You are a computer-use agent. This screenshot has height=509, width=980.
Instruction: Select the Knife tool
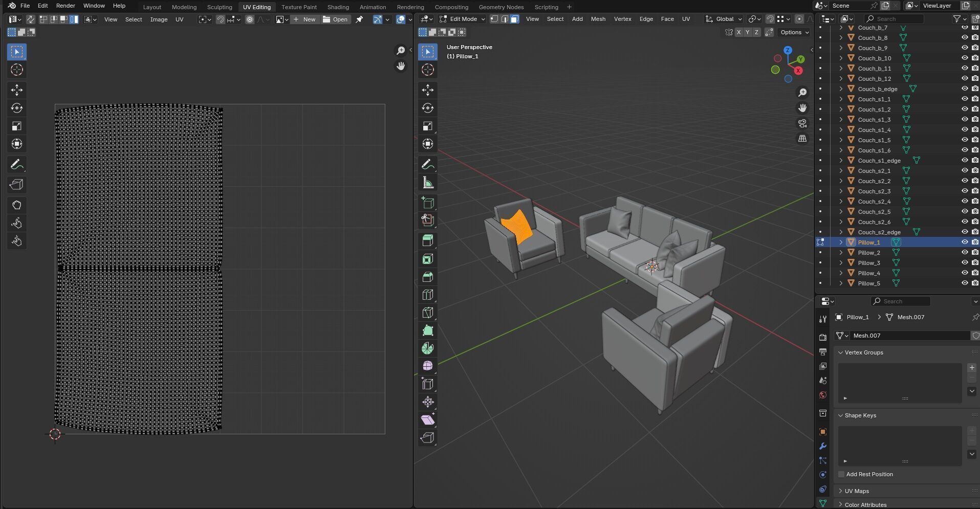pyautogui.click(x=428, y=313)
